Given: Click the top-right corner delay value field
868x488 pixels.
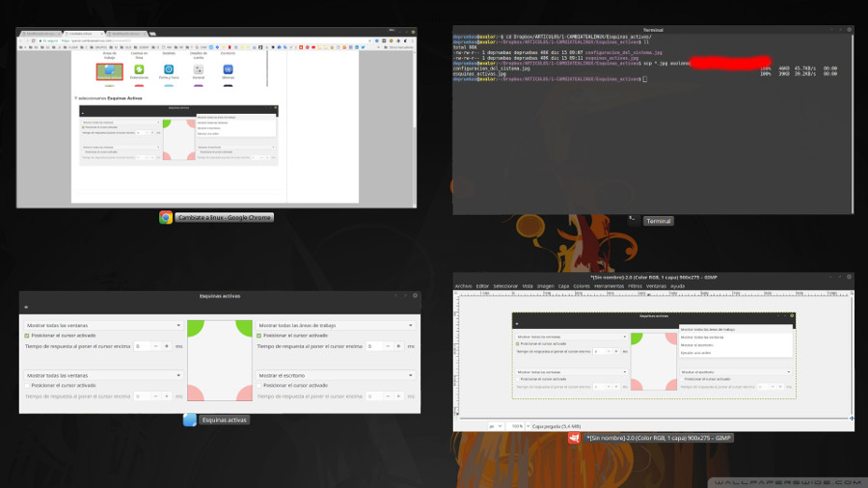Looking at the screenshot, I should [x=373, y=346].
